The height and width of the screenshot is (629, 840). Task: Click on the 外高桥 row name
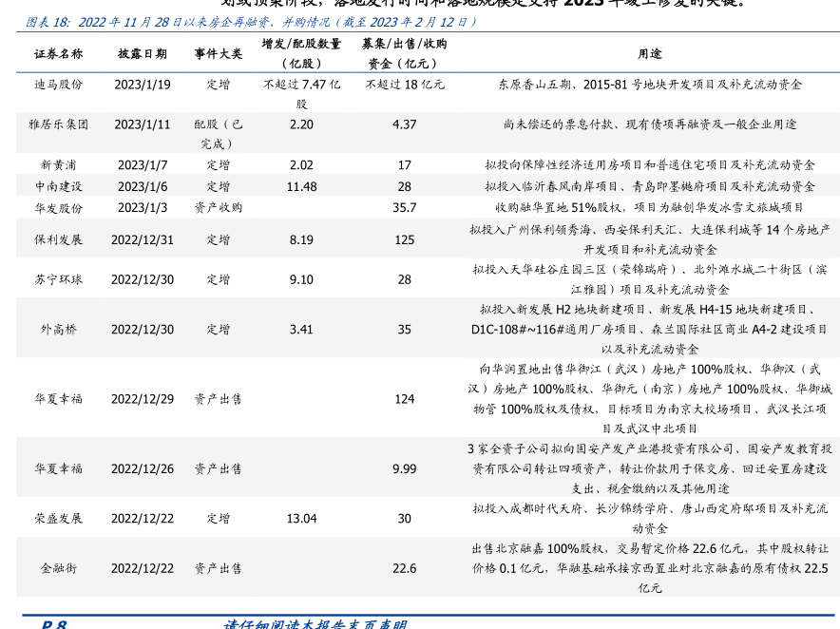[x=58, y=329]
